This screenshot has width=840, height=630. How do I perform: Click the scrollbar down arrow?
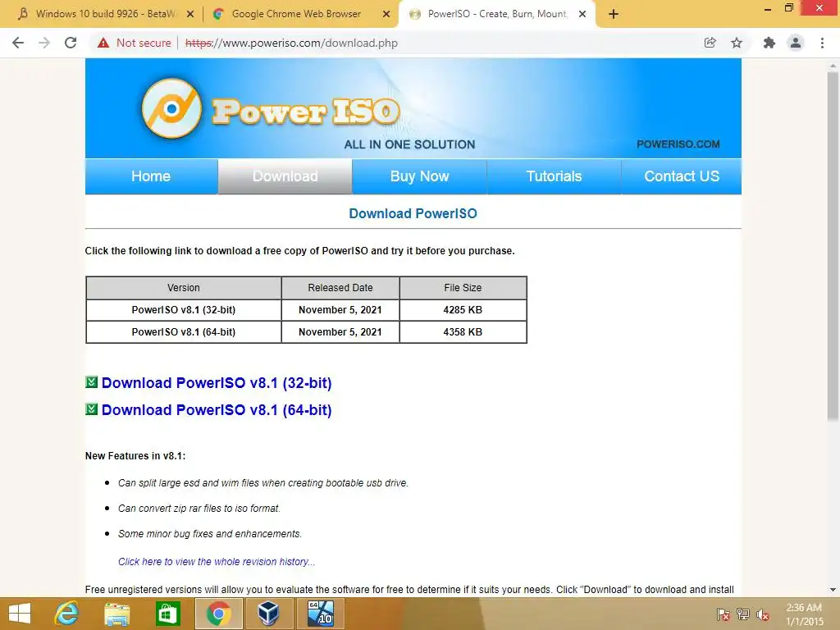pyautogui.click(x=833, y=590)
